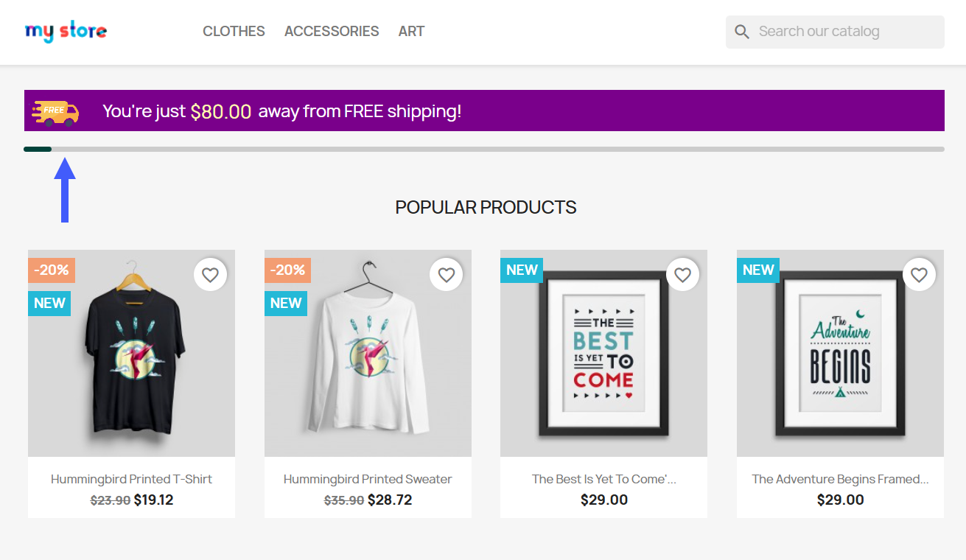This screenshot has height=560, width=966.
Task: Open the ACCESSORIES menu
Action: pos(332,32)
